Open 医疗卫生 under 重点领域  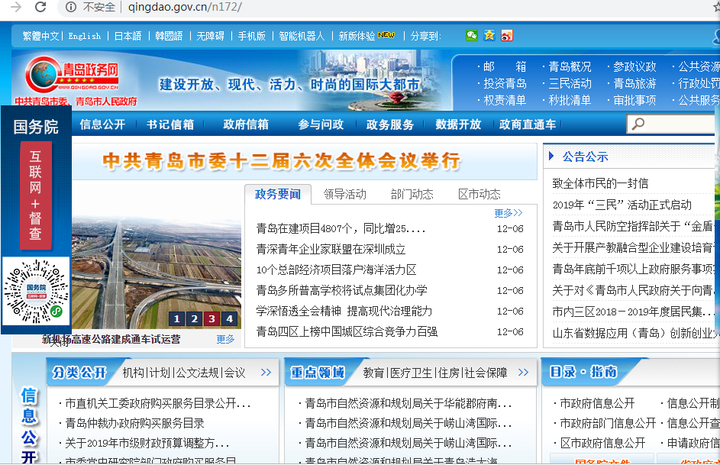[411, 373]
